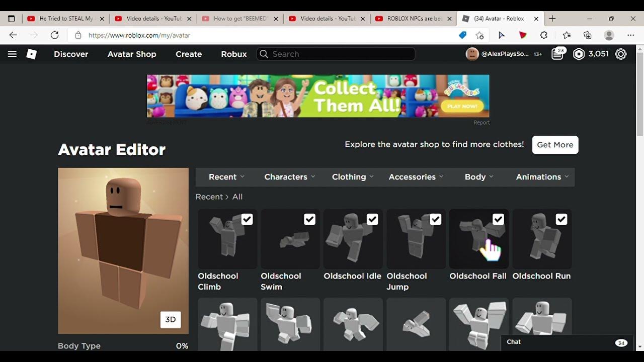
Task: Click Recent breadcrumb link
Action: (x=209, y=197)
